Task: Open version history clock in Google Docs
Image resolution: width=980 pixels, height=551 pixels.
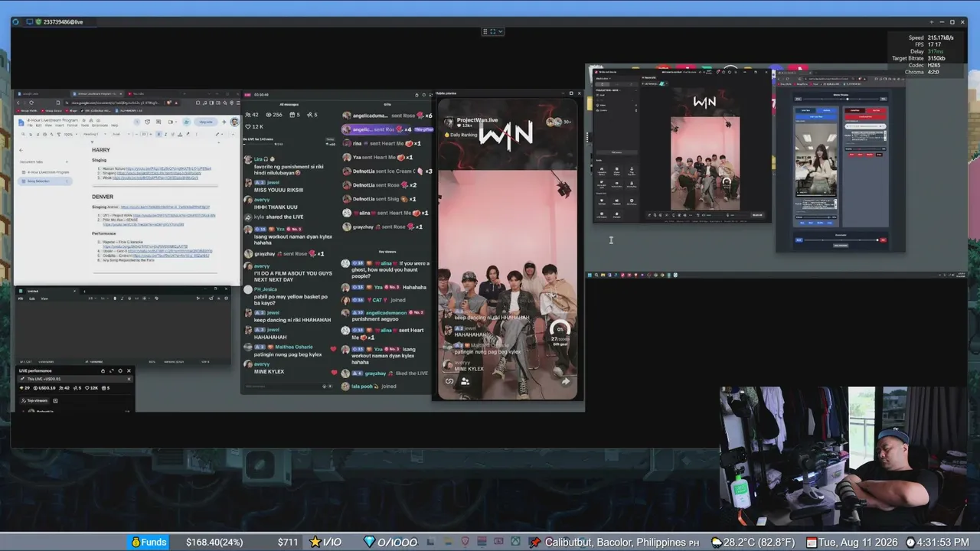Action: (147, 122)
